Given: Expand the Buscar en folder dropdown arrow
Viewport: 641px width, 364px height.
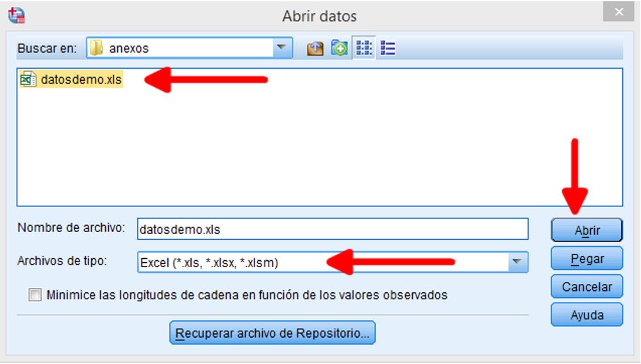Looking at the screenshot, I should (x=281, y=48).
